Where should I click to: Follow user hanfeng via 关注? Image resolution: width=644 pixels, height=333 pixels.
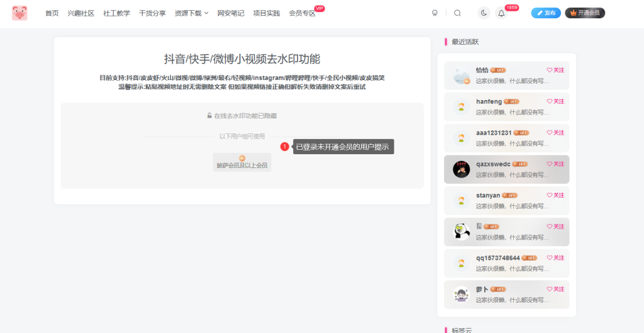(555, 101)
